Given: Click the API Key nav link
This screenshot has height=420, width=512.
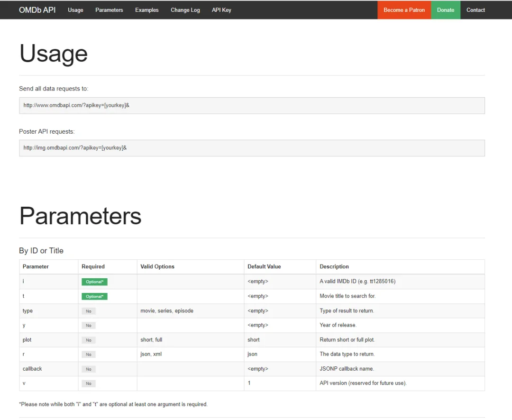Looking at the screenshot, I should click(x=221, y=10).
